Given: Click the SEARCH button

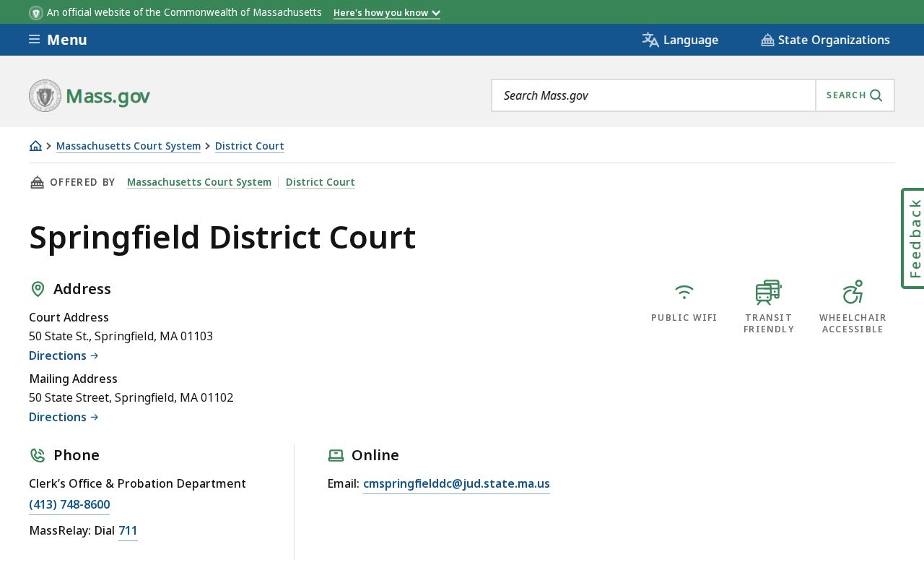Looking at the screenshot, I should tap(855, 95).
